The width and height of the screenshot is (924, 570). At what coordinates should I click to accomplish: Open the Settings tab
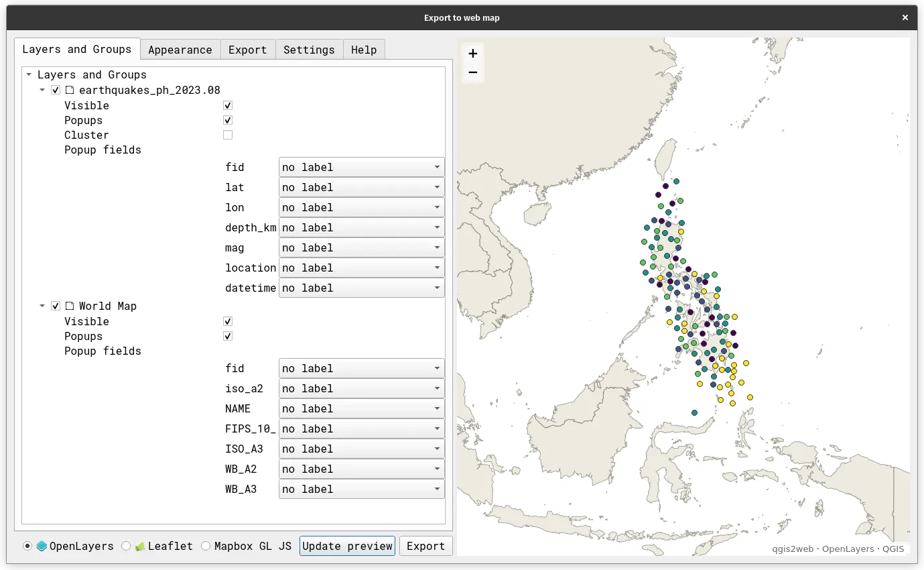309,49
